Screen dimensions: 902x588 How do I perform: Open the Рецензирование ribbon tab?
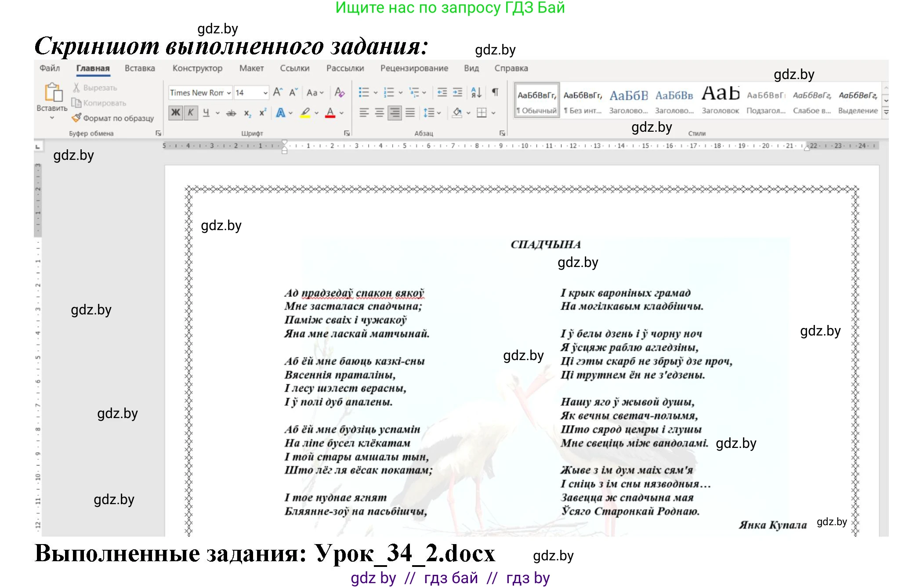click(x=413, y=68)
